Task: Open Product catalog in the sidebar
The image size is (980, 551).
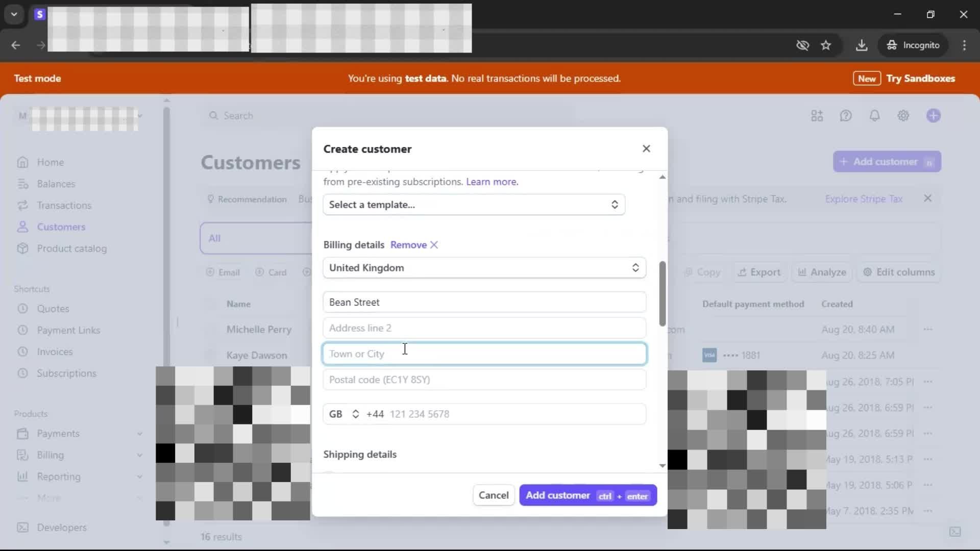Action: coord(71,248)
